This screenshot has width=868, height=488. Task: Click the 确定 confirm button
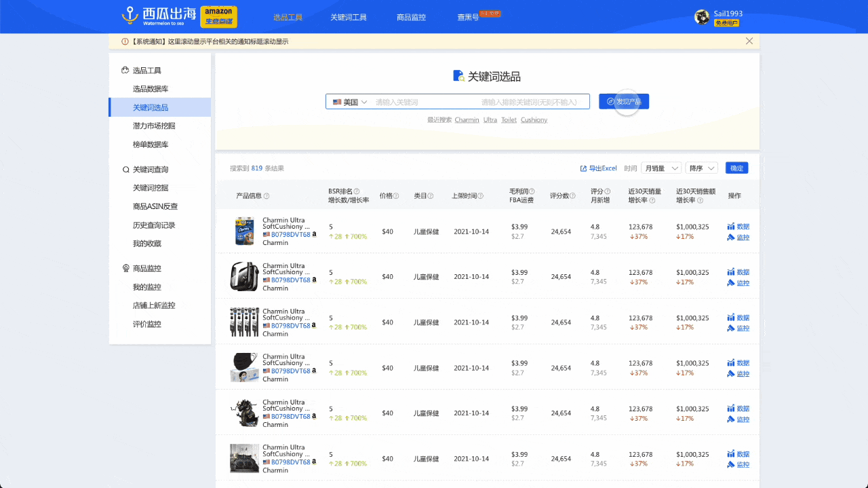click(x=736, y=168)
